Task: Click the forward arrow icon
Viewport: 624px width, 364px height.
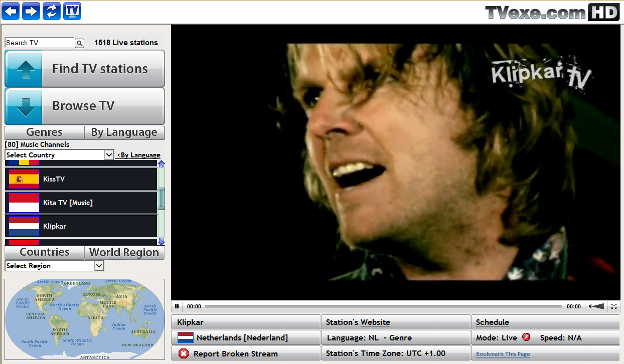Action: [x=31, y=11]
